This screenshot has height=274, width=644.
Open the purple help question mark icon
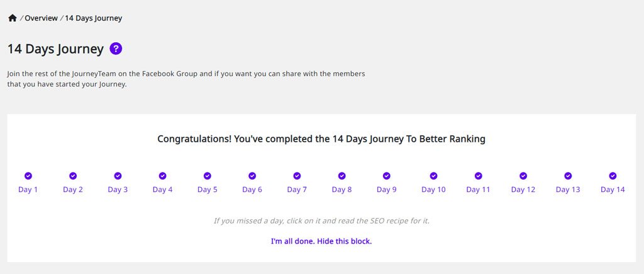[x=116, y=49]
